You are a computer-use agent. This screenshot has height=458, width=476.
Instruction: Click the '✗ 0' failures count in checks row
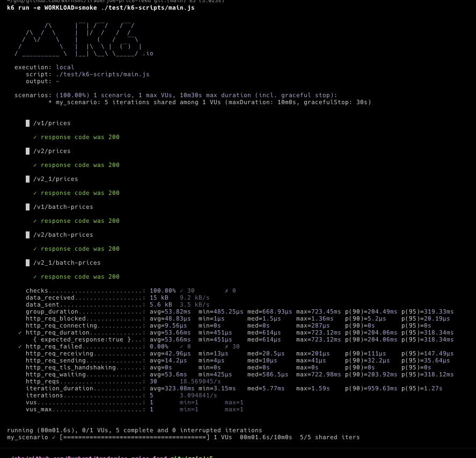(230, 291)
